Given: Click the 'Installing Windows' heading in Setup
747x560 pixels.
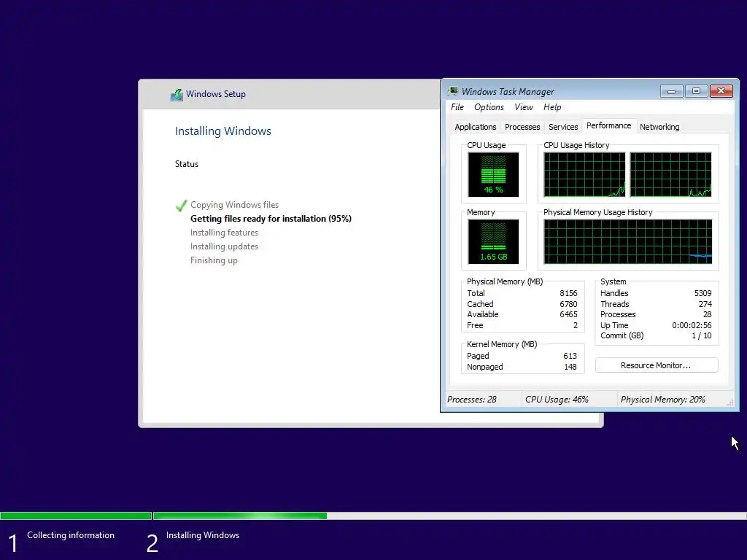Looking at the screenshot, I should [223, 131].
